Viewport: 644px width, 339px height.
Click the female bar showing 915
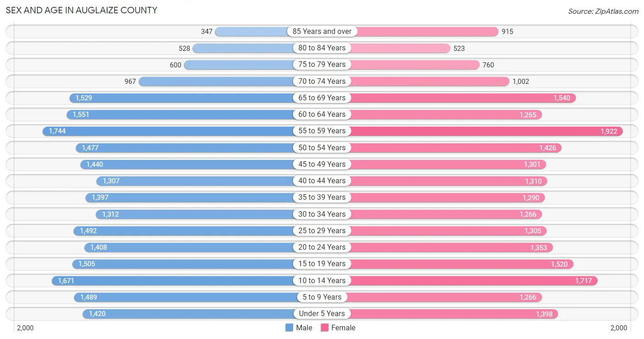pyautogui.click(x=424, y=31)
